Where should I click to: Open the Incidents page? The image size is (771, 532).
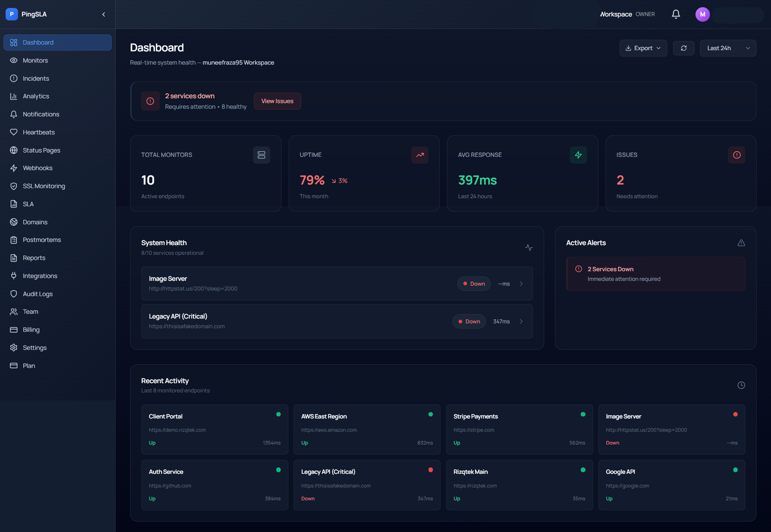click(36, 78)
